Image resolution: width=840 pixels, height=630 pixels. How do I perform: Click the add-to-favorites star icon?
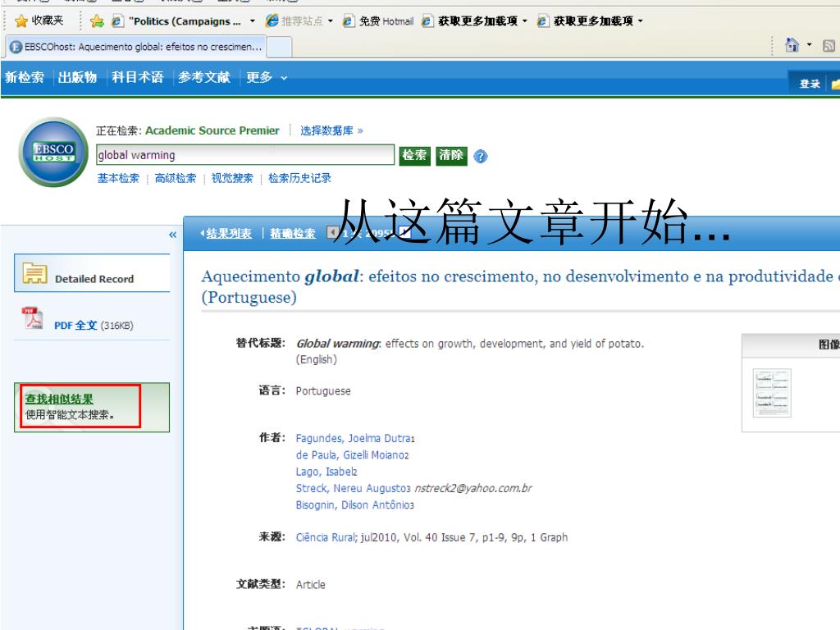tap(97, 21)
